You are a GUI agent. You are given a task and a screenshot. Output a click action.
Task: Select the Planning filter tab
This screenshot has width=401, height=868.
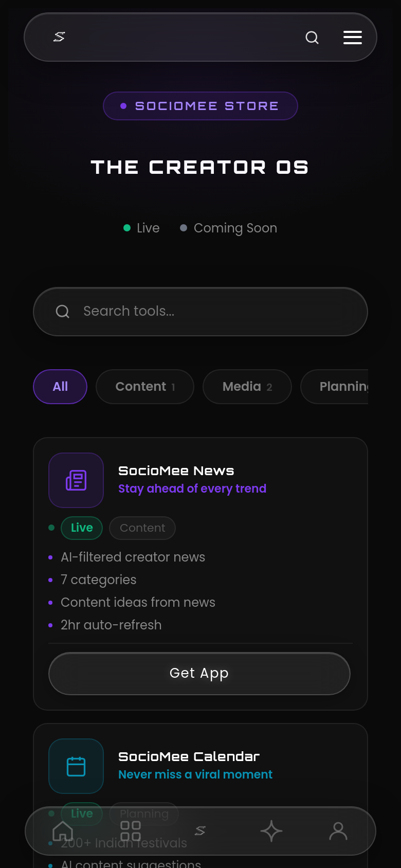point(335,387)
